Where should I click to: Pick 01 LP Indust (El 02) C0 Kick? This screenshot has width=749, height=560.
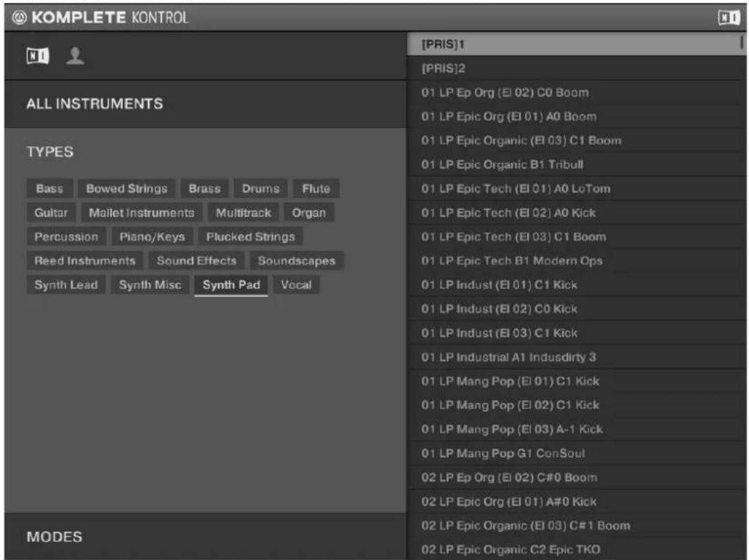pyautogui.click(x=577, y=309)
